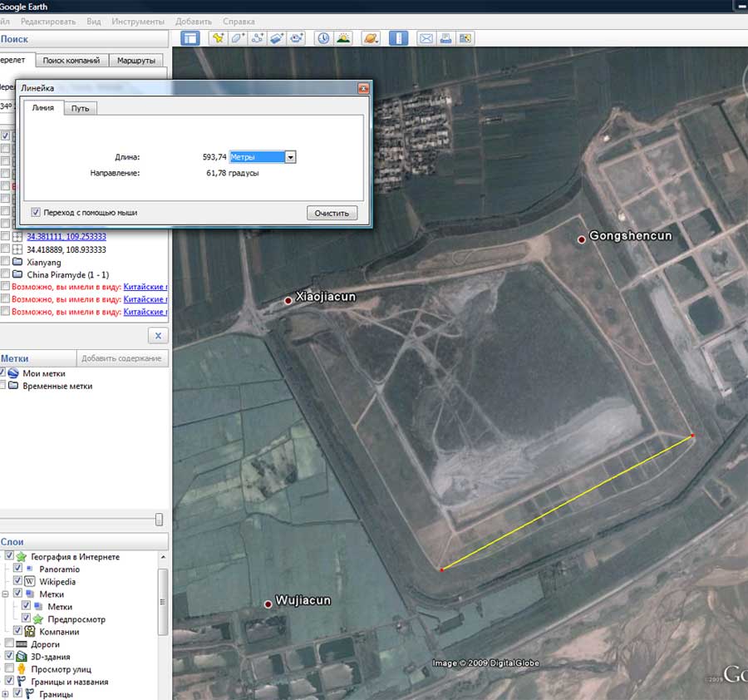
Task: Click the planet switcher icon
Action: pos(372,38)
